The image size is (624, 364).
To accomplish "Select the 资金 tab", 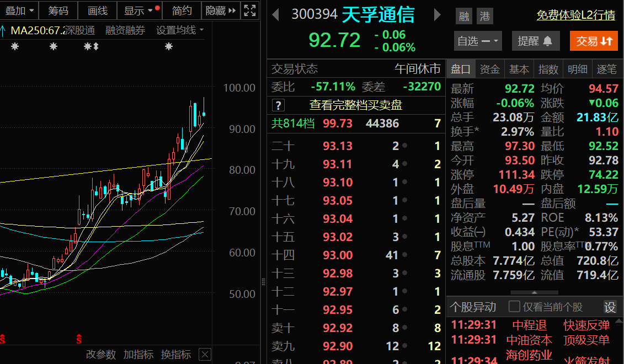I will click(x=489, y=69).
